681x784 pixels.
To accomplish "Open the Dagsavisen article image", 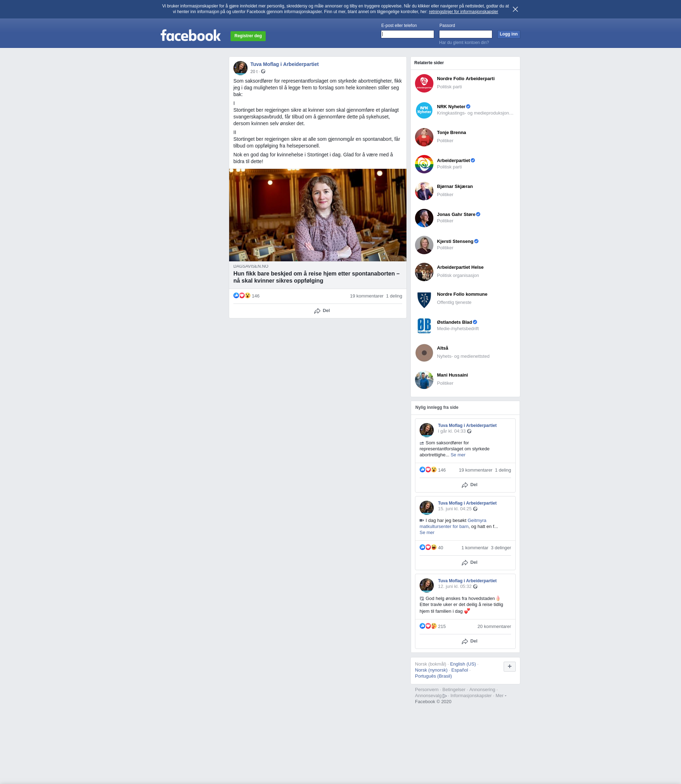I will pos(317,215).
